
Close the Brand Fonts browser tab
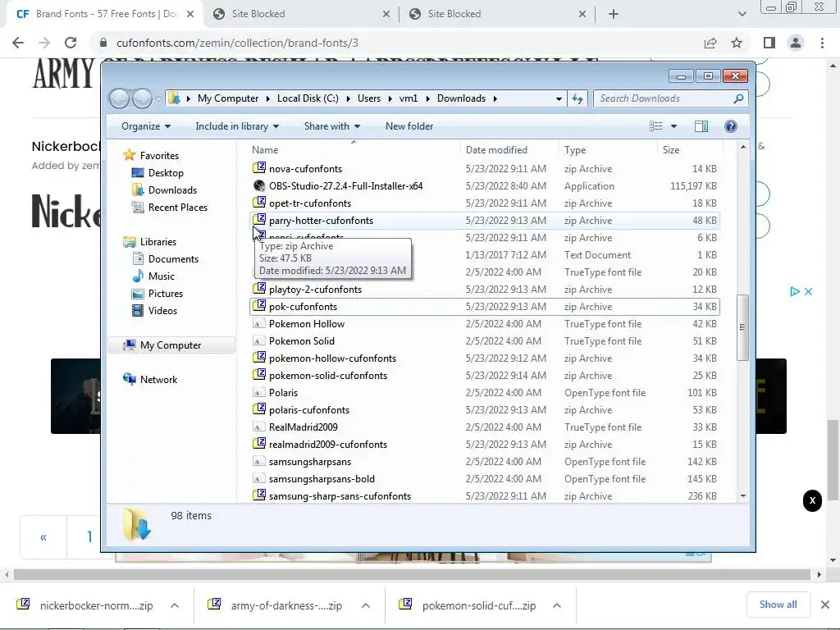click(190, 14)
